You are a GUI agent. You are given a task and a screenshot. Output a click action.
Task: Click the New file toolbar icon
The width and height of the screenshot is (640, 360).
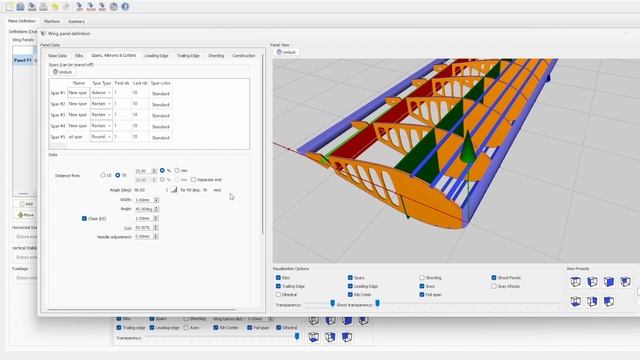coord(9,7)
